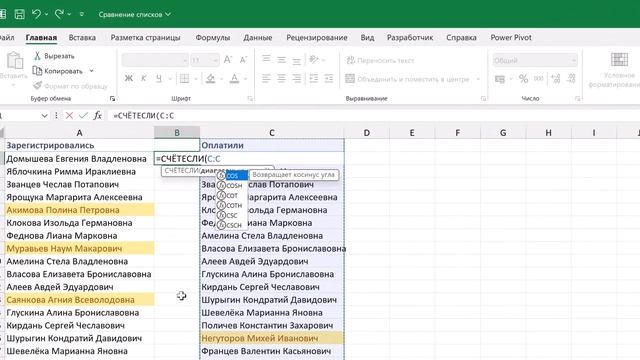Open the Число dialog launcher

(578, 98)
